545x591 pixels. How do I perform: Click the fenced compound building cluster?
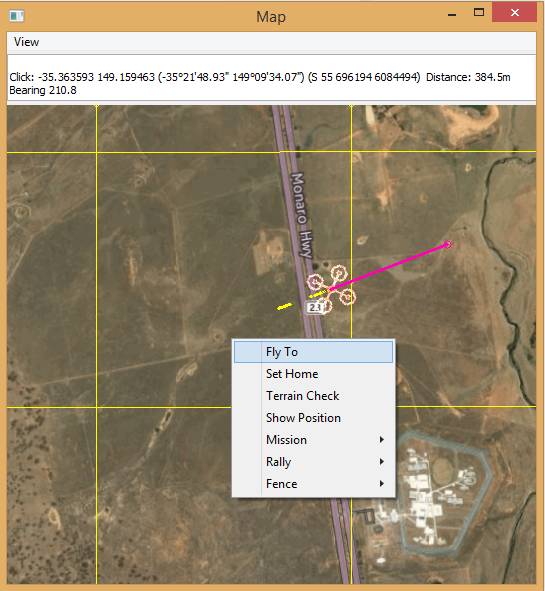point(441,494)
